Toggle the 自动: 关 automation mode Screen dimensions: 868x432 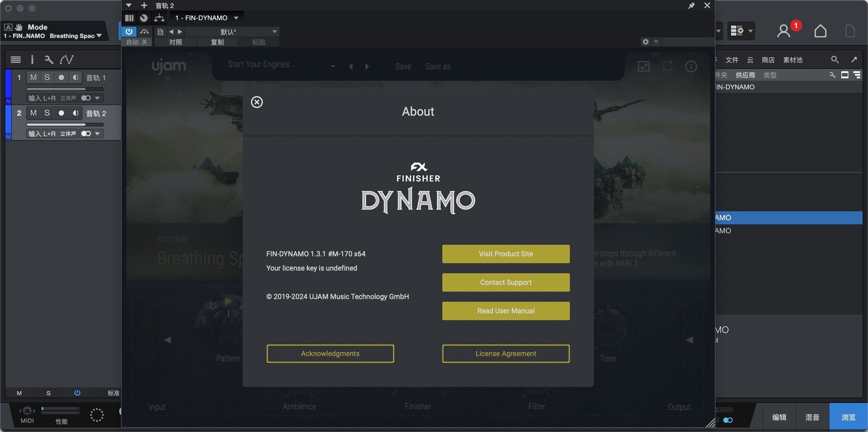(x=137, y=42)
